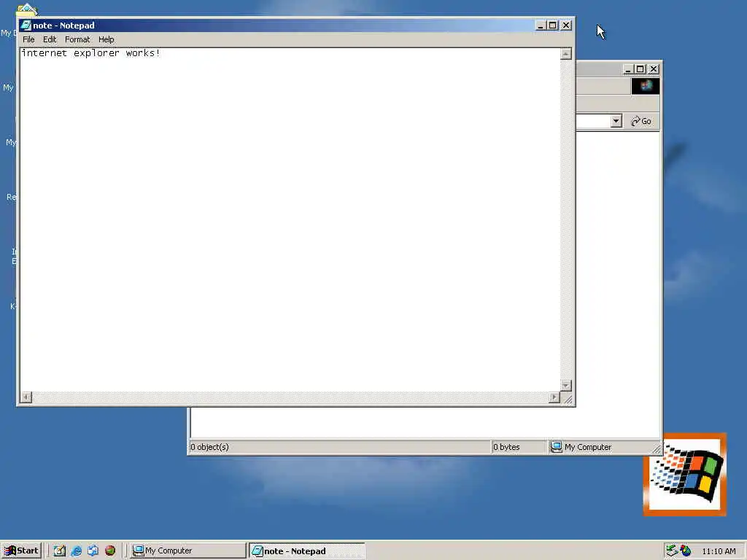Click the red globe quick launch icon
Viewport: 747px width, 560px height.
click(x=110, y=551)
